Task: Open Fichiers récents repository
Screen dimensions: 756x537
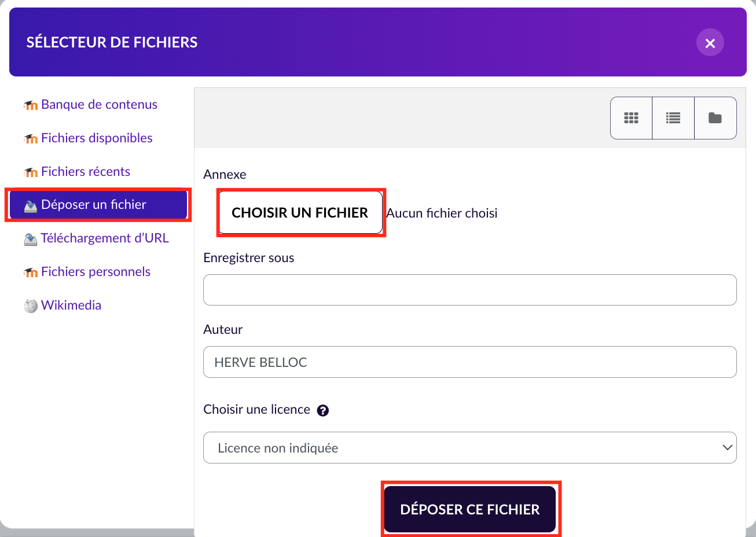Action: click(86, 171)
